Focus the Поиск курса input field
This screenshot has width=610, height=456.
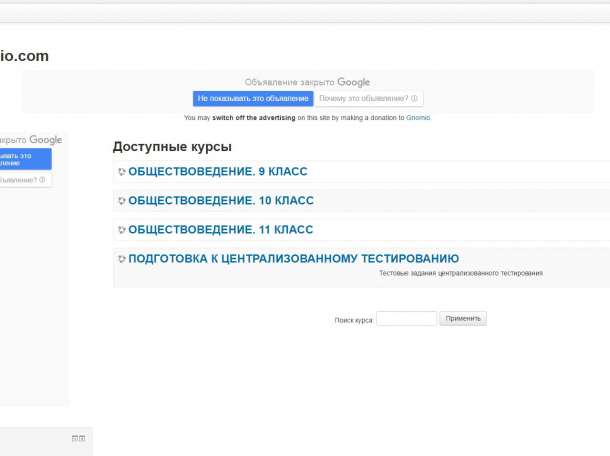pyautogui.click(x=407, y=319)
